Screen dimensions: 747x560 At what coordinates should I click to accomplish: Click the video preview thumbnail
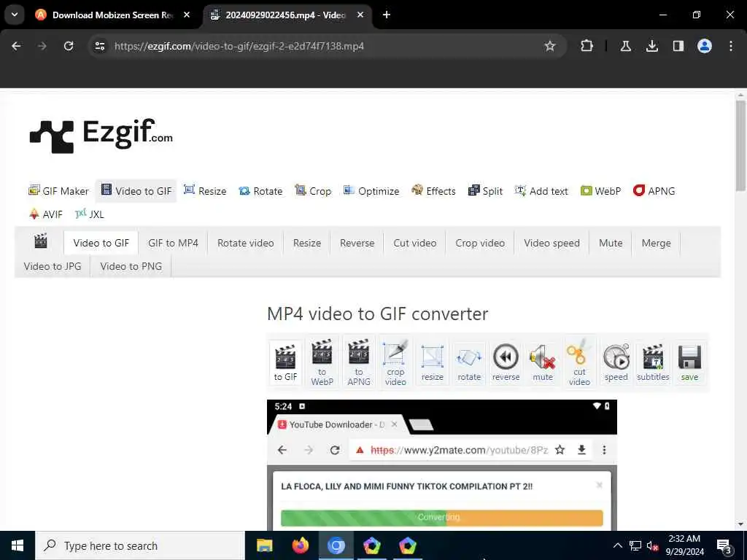[x=441, y=464]
